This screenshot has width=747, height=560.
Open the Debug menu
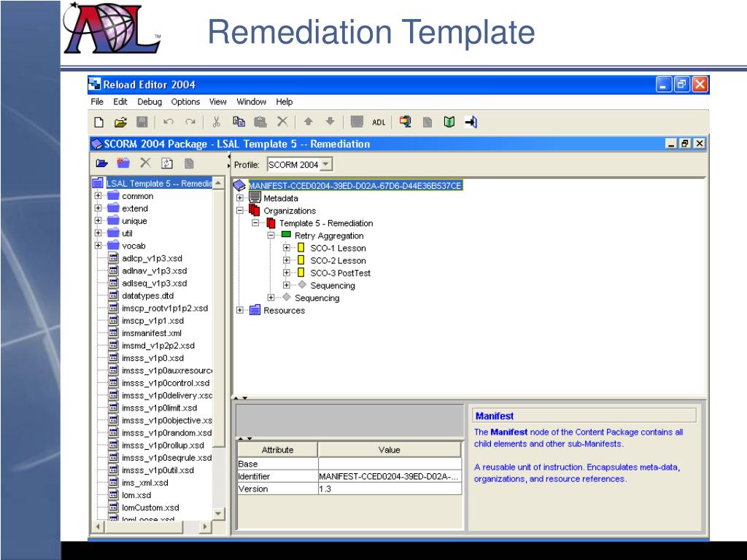point(150,102)
